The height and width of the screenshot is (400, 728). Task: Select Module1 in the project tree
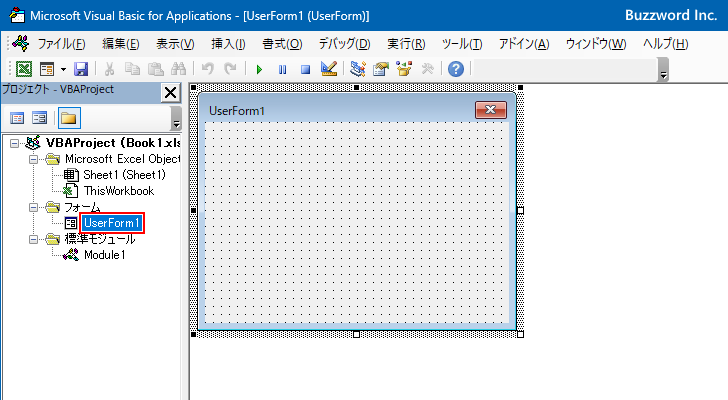click(x=104, y=255)
